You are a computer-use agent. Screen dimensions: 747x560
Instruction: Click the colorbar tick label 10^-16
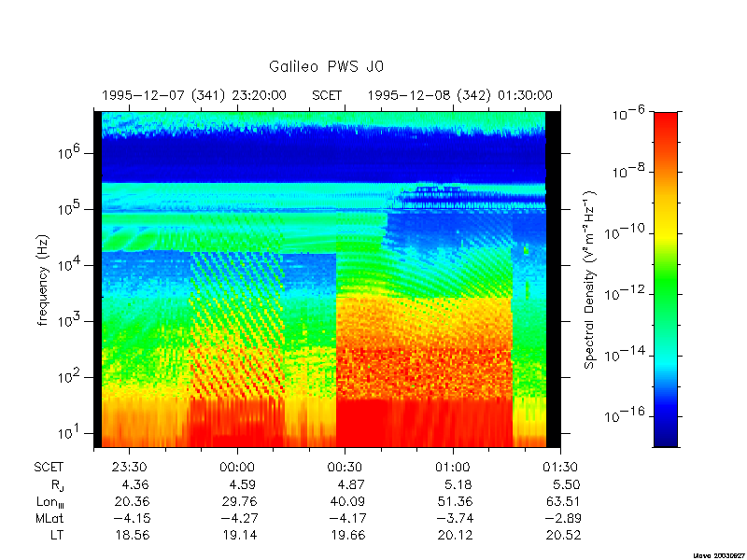pos(625,416)
